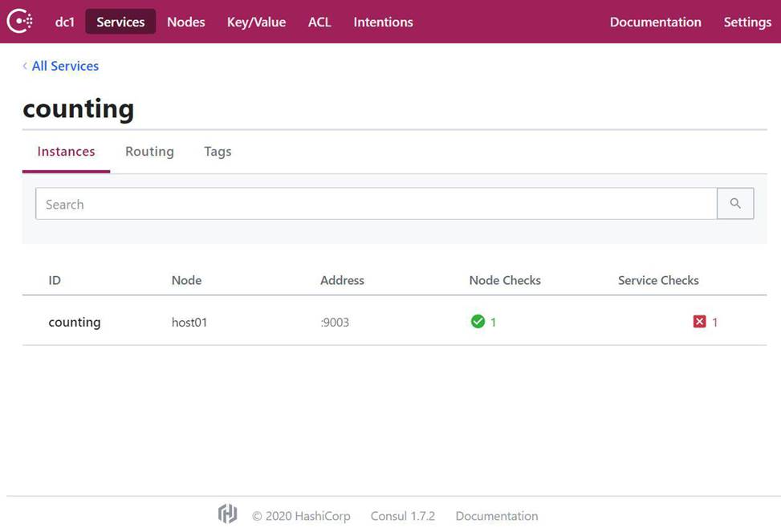Click the HashiCorp logo in footer
The height and width of the screenshot is (532, 781).
[228, 514]
